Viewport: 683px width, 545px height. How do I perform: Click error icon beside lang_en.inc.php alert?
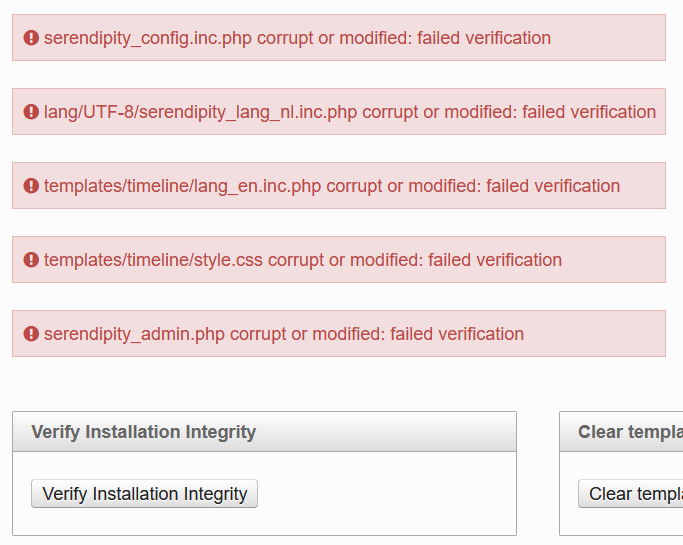31,186
